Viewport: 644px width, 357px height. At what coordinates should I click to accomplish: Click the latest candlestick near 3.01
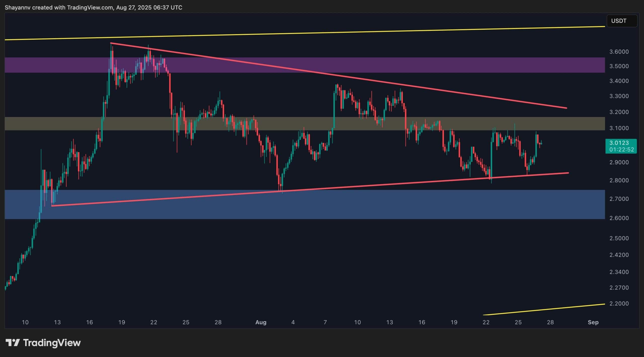pos(541,144)
